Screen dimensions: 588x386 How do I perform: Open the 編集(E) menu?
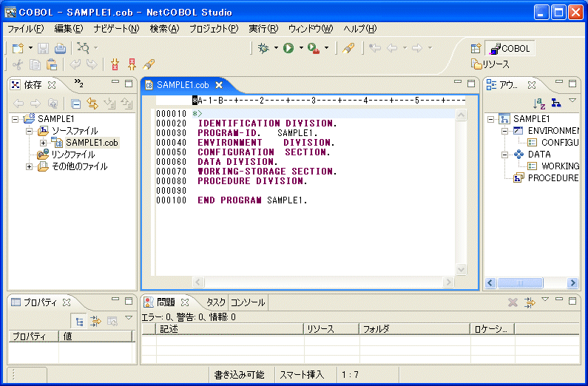pyautogui.click(x=69, y=29)
